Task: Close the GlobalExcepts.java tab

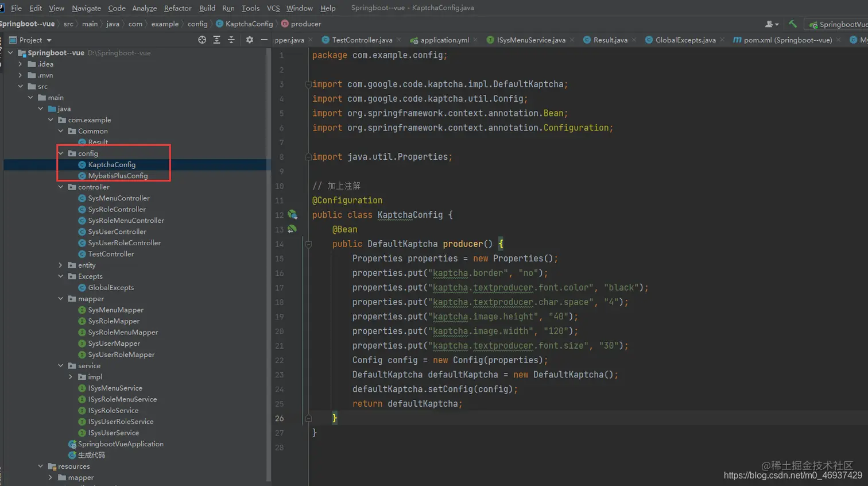Action: pyautogui.click(x=722, y=40)
